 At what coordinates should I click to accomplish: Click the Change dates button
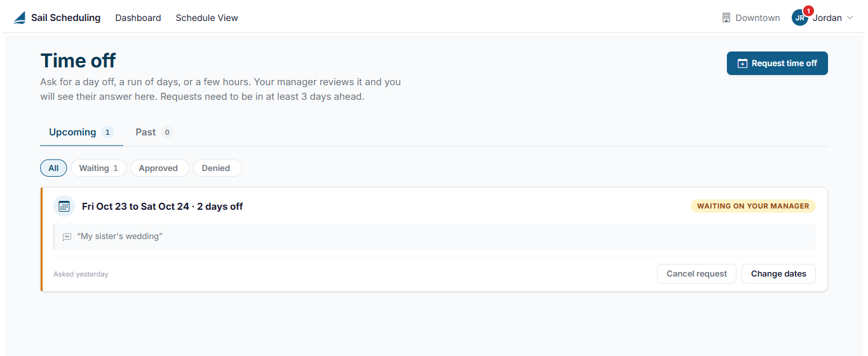[x=778, y=273]
